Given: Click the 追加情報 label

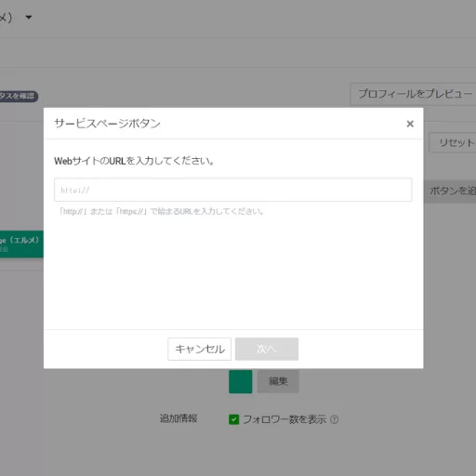Looking at the screenshot, I should point(178,418).
